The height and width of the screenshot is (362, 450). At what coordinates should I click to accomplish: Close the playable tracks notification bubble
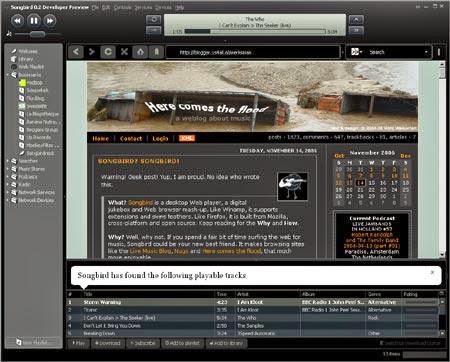point(432,272)
